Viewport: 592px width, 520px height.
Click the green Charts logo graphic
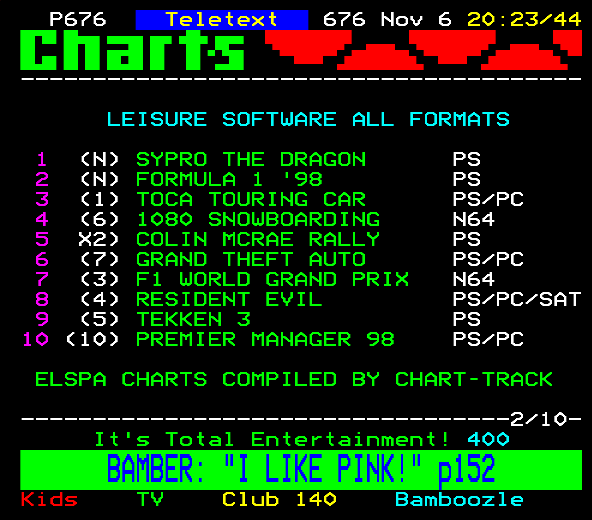click(x=132, y=50)
